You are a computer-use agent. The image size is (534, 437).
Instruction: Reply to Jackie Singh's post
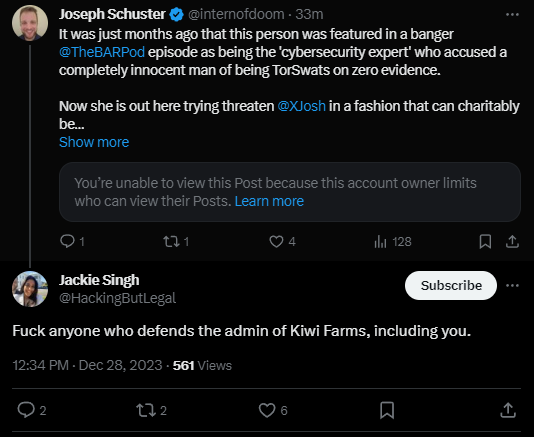point(26,410)
